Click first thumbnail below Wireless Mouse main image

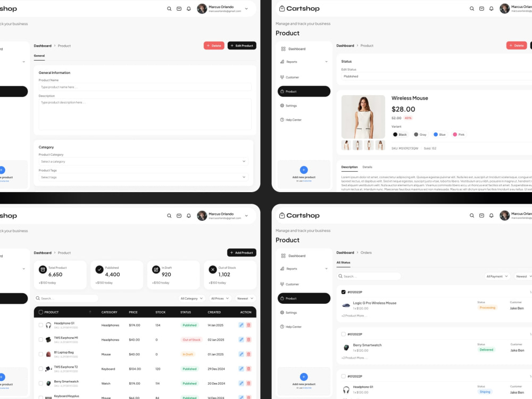click(346, 145)
